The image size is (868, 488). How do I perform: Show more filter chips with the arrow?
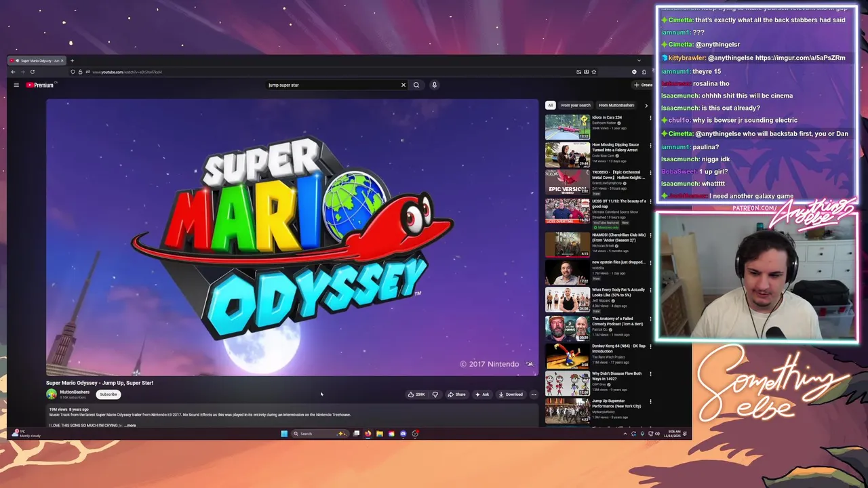646,105
